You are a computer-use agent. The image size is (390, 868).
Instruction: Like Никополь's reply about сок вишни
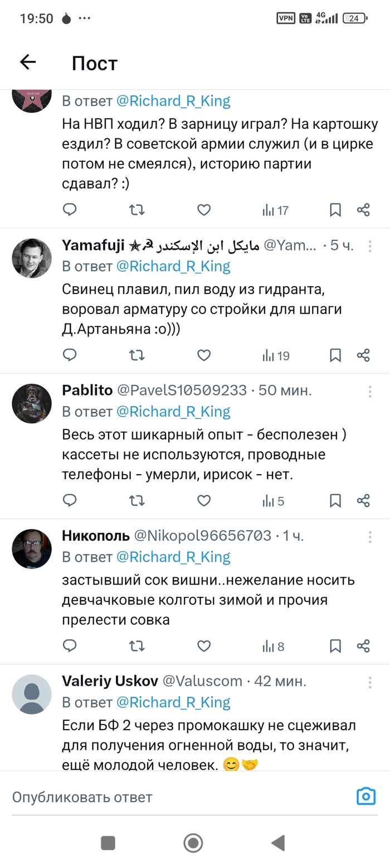(204, 646)
